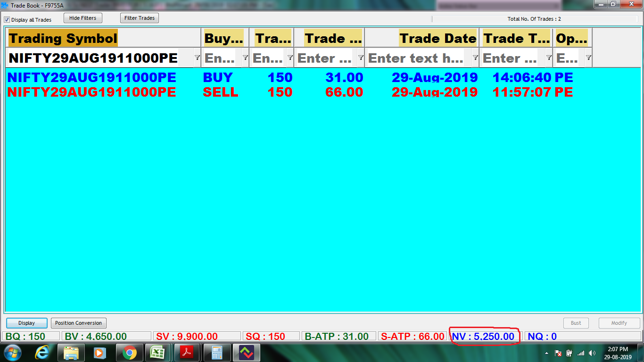The width and height of the screenshot is (644, 362).
Task: Click the Trade Book window title icon
Action: [5, 5]
